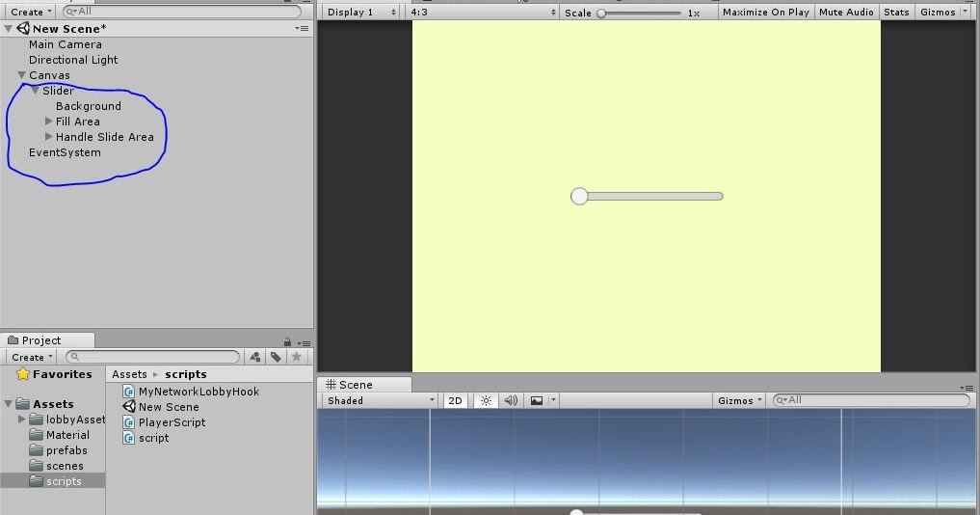Select EventSystem in the Hierarchy
Viewport: 980px width, 515px height.
(65, 152)
